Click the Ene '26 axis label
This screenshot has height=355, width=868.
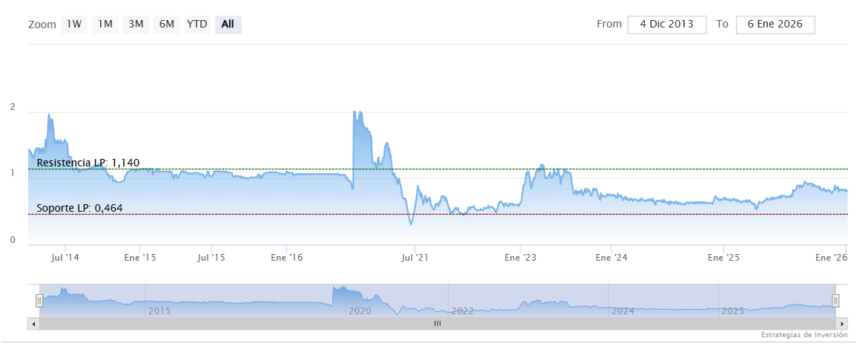832,258
